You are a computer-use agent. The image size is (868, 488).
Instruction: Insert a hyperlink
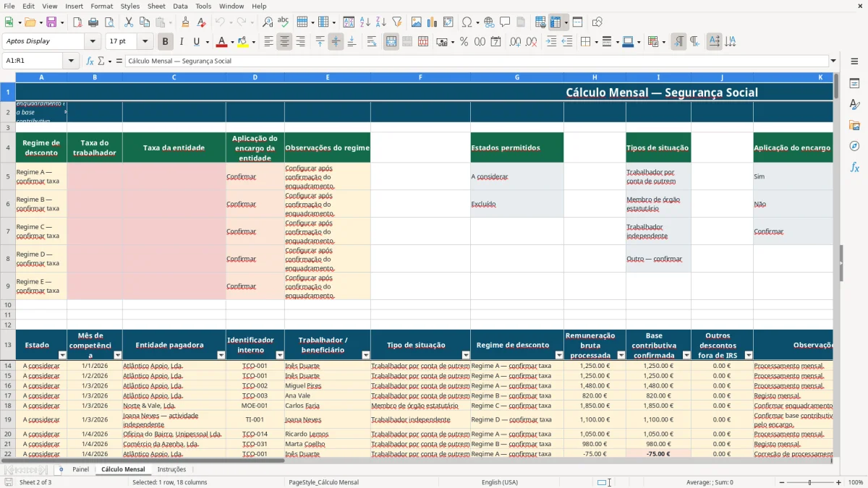(x=489, y=22)
